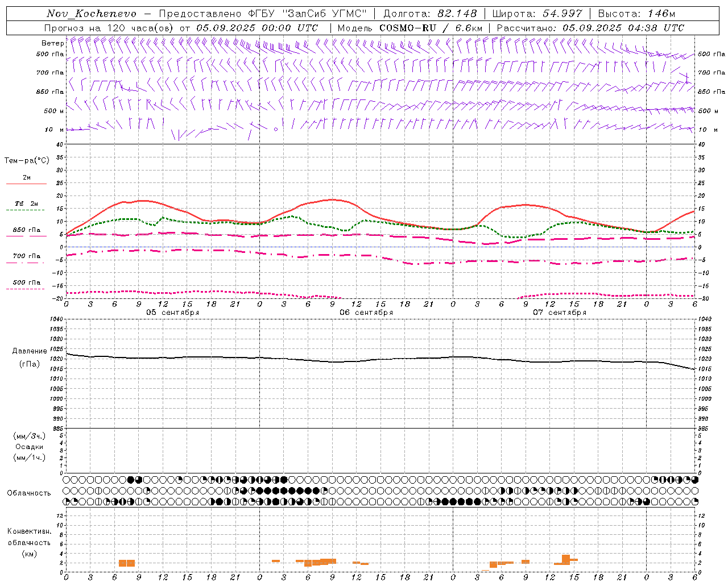Click the Давление pressure panel label

click(28, 351)
